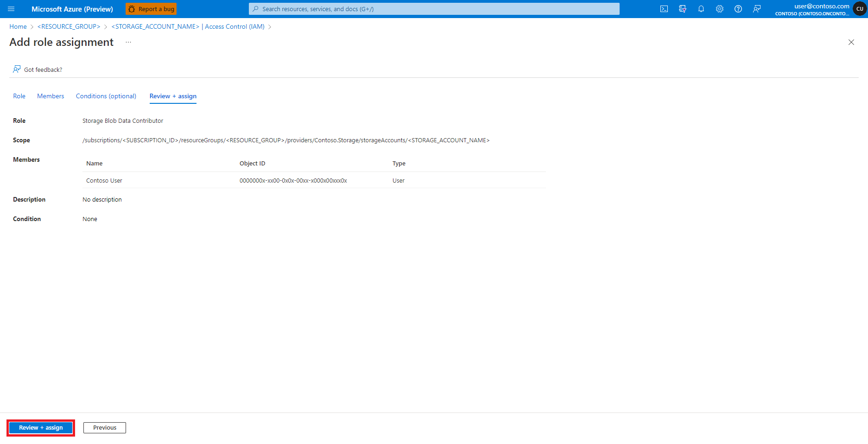Click the Type column header

[x=399, y=164]
